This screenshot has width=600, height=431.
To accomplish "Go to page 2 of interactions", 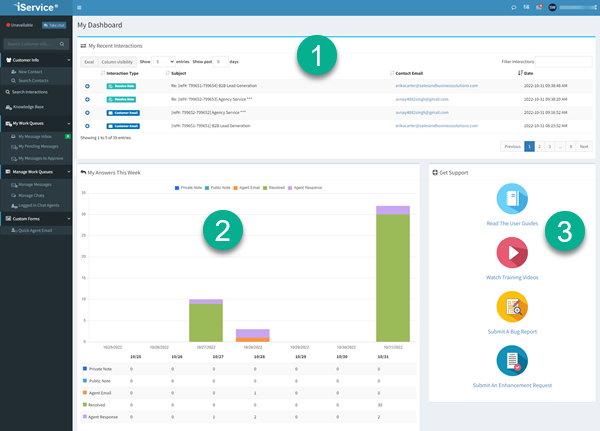I will (x=540, y=147).
